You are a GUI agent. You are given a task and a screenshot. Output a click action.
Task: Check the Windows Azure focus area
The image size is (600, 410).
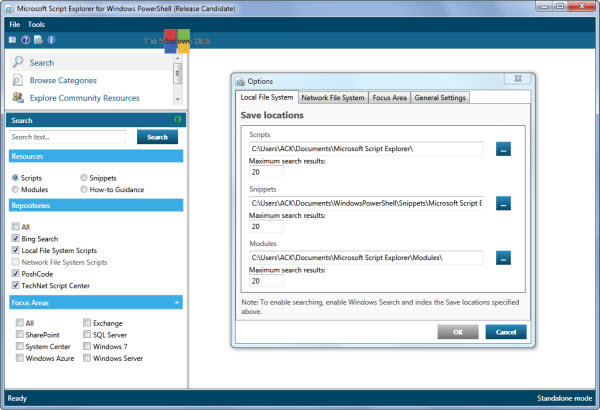[20, 358]
